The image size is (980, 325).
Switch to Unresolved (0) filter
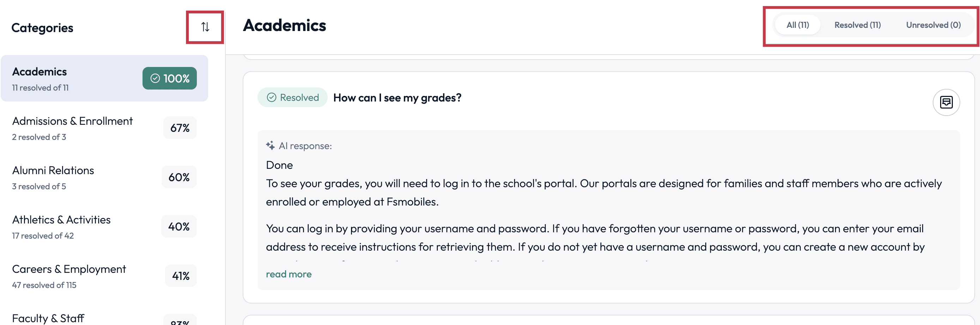(933, 25)
